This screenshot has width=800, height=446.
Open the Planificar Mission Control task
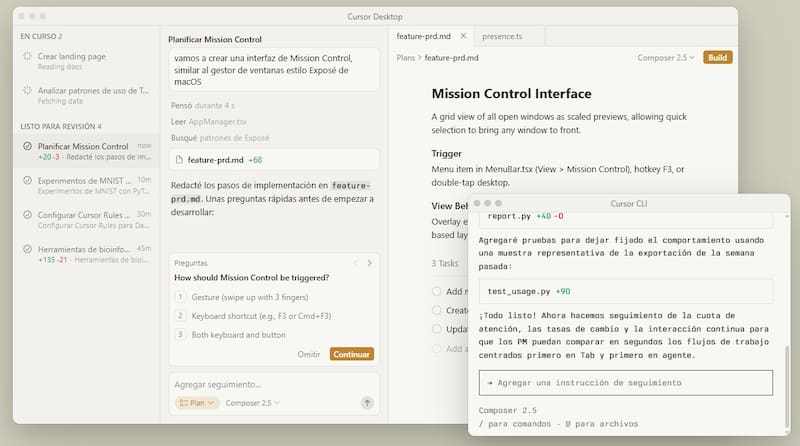pyautogui.click(x=87, y=151)
